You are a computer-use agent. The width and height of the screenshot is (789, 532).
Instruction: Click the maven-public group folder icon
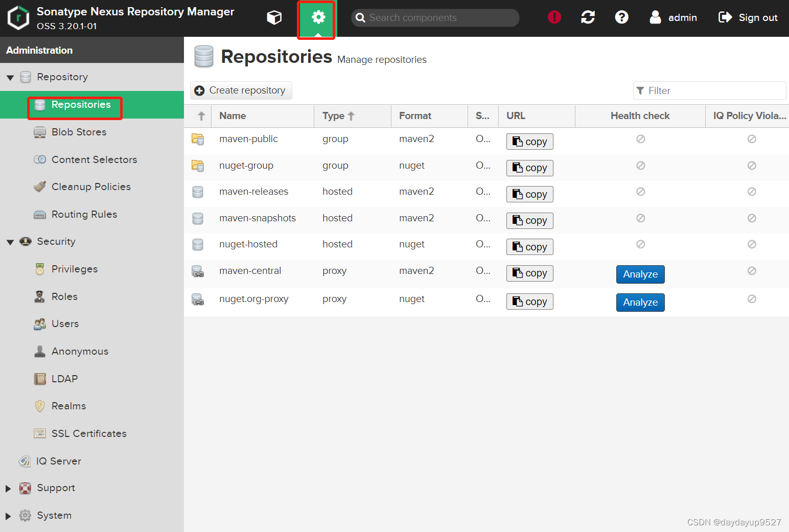click(x=198, y=139)
